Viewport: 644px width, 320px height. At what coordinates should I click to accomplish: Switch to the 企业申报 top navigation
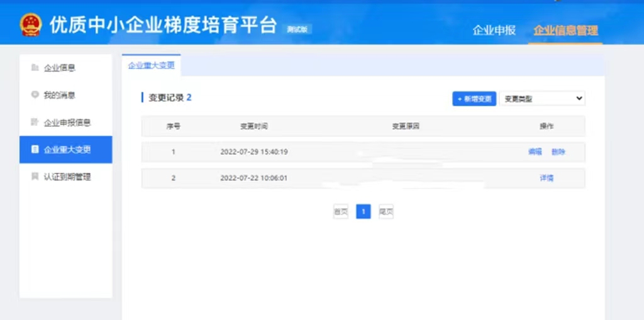pyautogui.click(x=494, y=30)
